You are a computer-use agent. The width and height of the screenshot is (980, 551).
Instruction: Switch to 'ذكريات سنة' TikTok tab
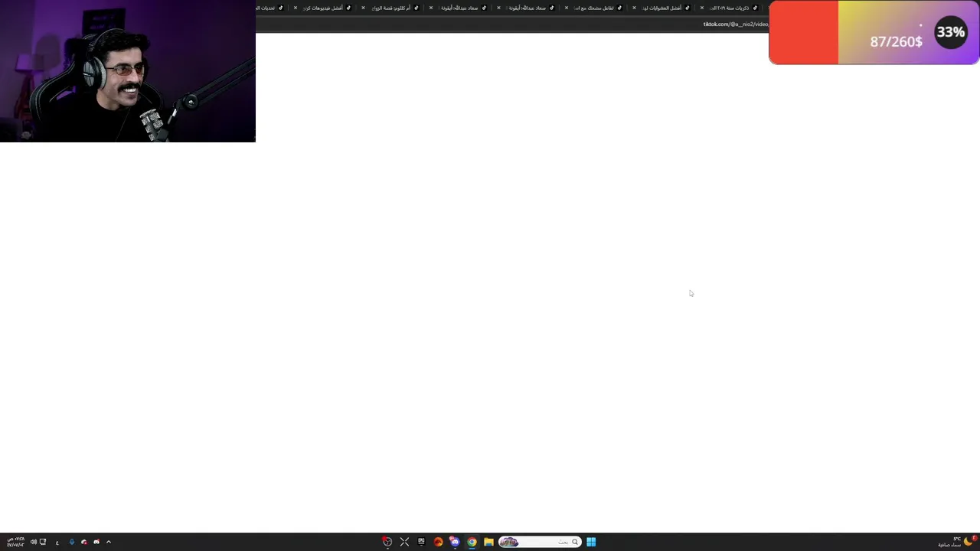point(731,8)
